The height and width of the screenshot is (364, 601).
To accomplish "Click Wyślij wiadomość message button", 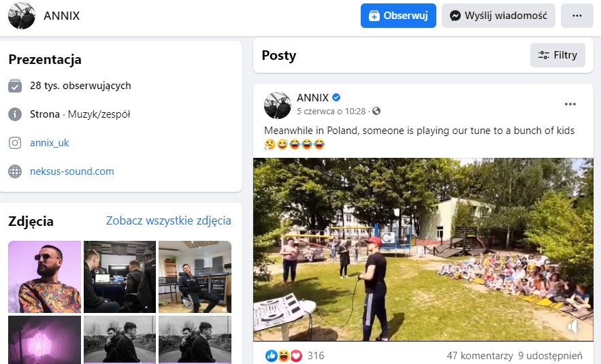I will 498,16.
